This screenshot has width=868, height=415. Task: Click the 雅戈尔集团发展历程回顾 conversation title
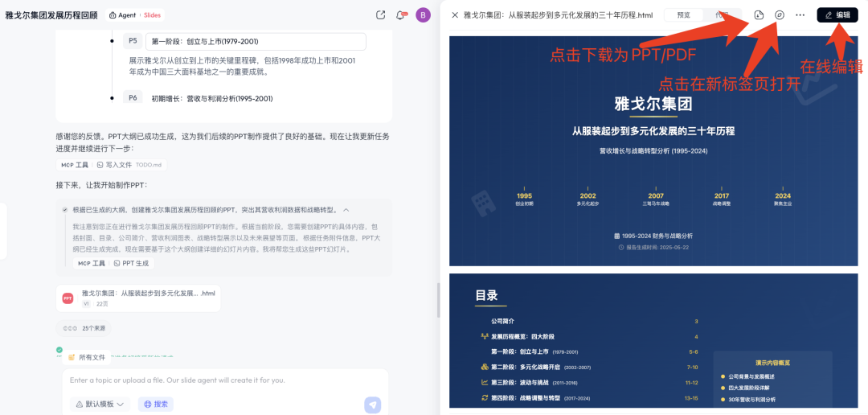52,15
